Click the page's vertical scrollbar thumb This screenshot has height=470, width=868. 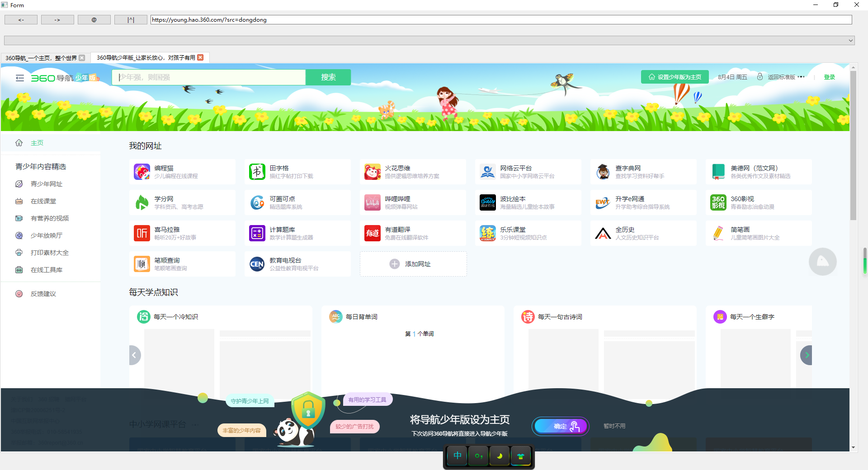pos(853,145)
